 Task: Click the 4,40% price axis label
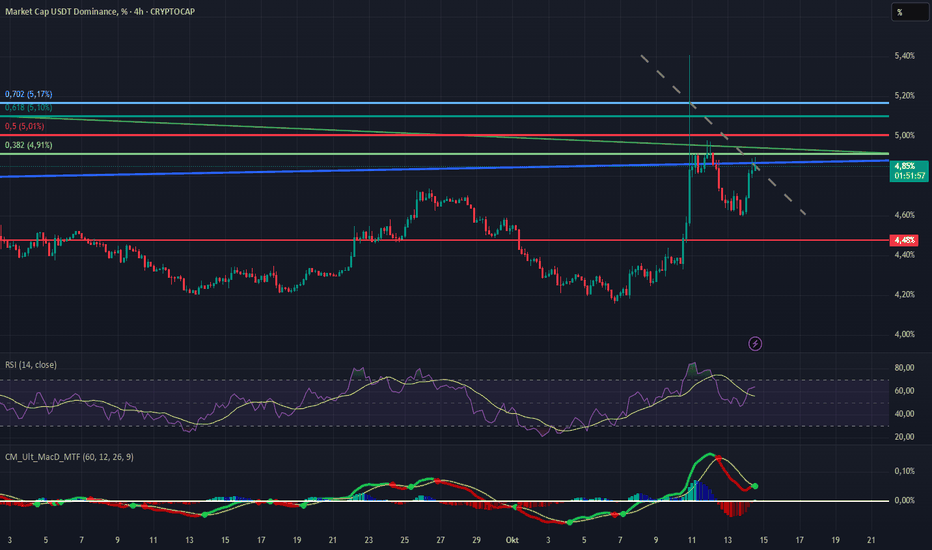point(904,254)
